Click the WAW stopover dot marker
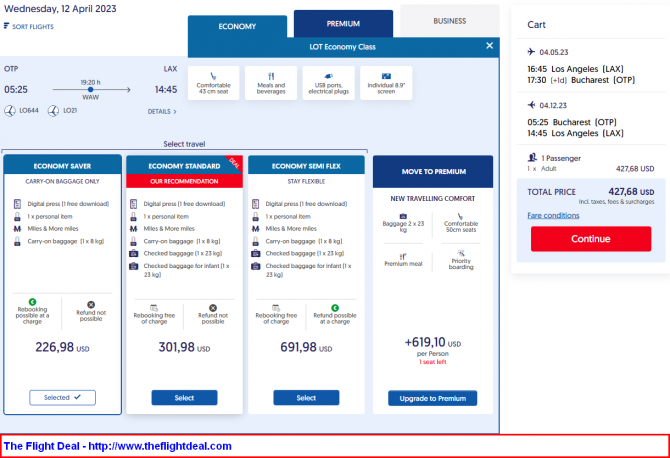670x458 pixels. tap(90, 90)
